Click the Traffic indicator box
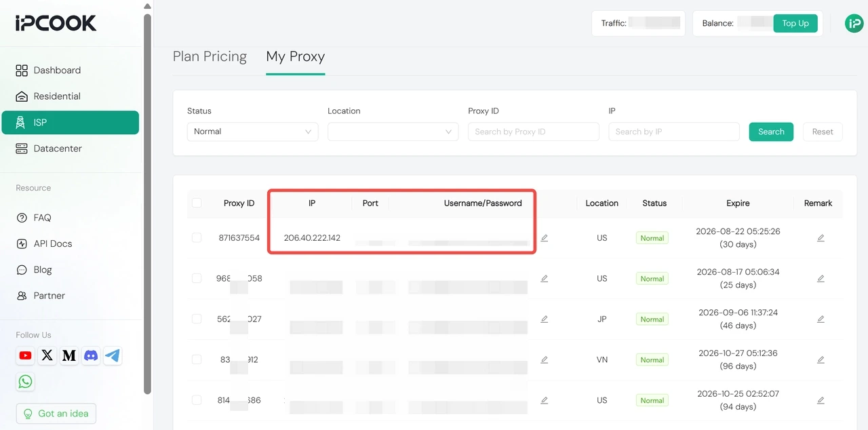868x430 pixels. (x=638, y=23)
